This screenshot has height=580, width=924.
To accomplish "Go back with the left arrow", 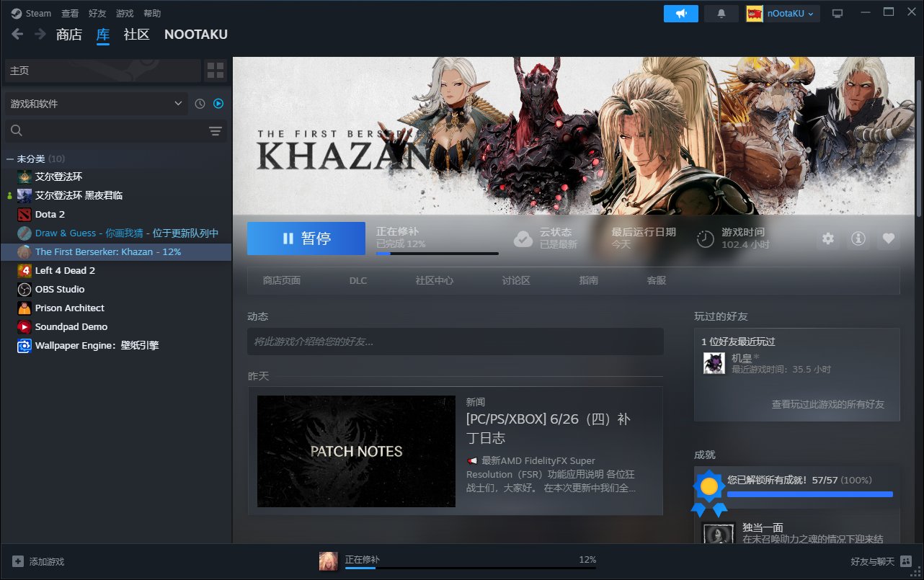I will (x=17, y=34).
